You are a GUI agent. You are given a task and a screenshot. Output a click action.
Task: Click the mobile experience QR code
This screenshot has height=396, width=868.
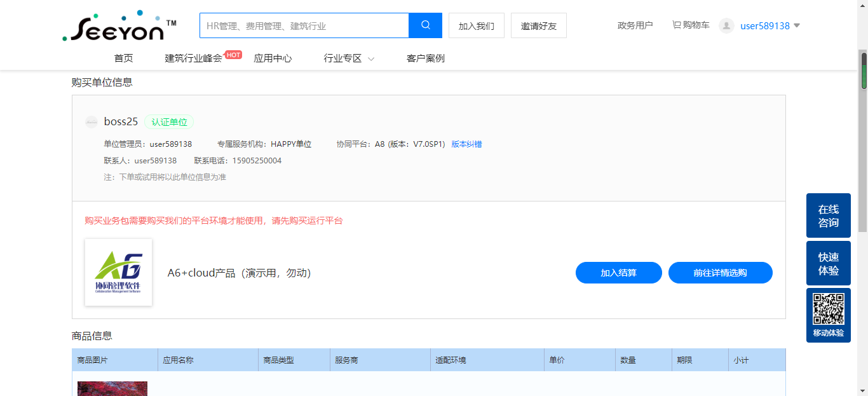click(829, 309)
